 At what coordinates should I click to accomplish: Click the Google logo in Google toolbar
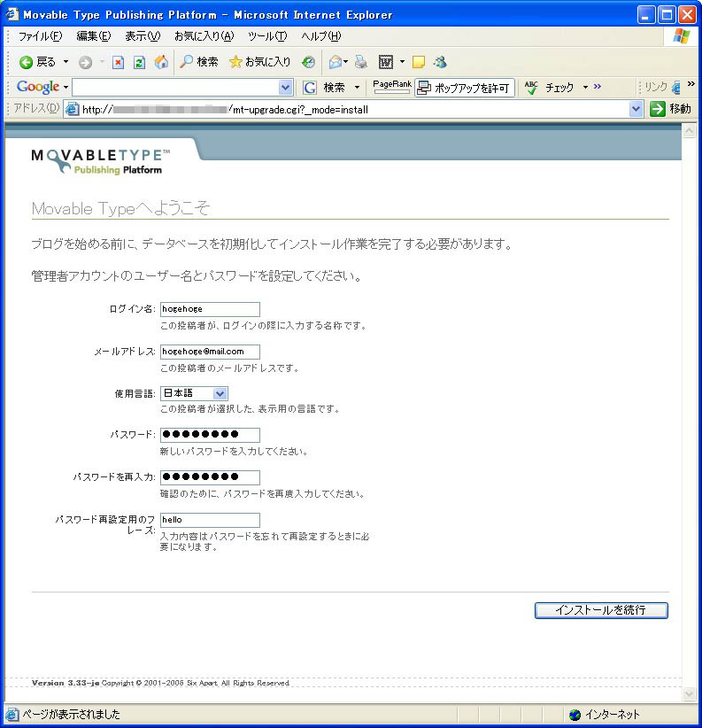point(37,87)
